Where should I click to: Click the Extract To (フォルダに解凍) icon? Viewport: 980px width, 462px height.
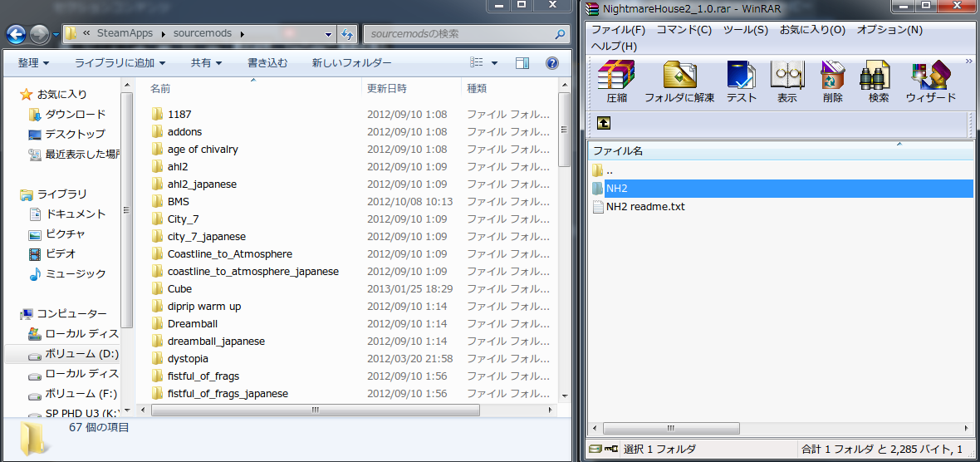pos(679,76)
